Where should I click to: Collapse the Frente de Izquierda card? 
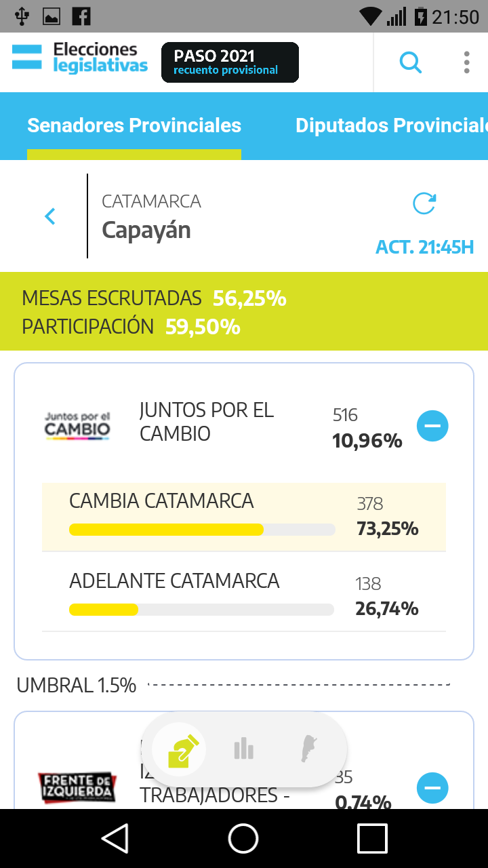432,788
